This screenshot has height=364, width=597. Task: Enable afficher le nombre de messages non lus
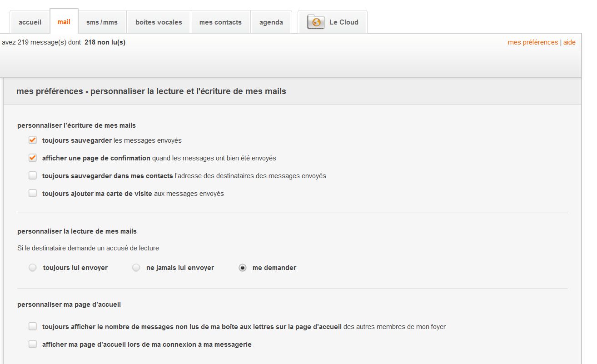coord(33,327)
